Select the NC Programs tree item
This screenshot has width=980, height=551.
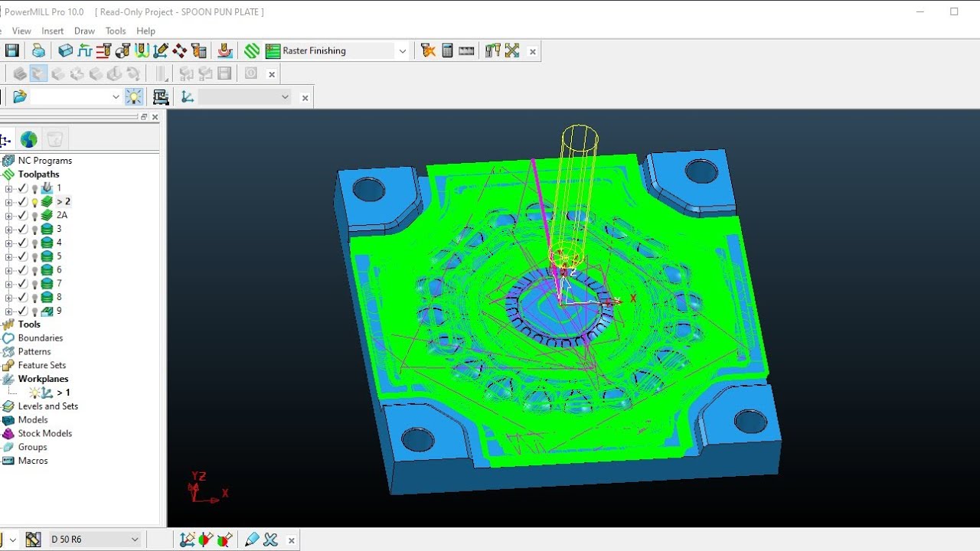[45, 161]
